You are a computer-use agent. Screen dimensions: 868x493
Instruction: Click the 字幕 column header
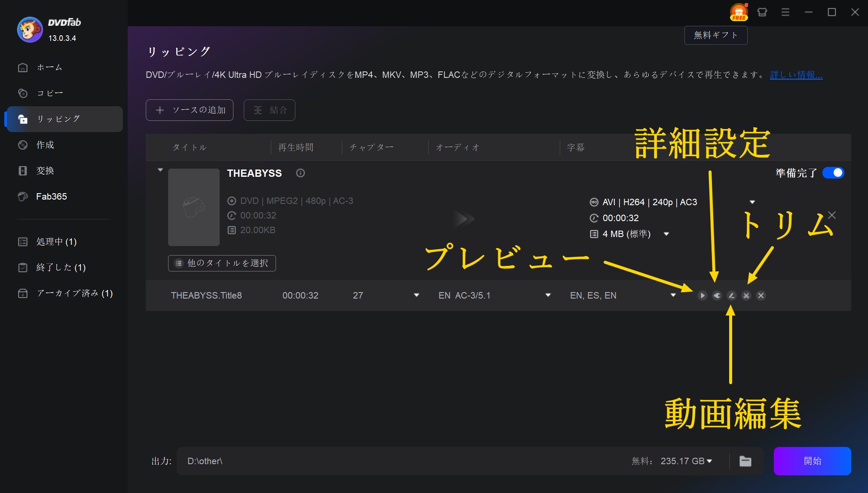point(576,148)
